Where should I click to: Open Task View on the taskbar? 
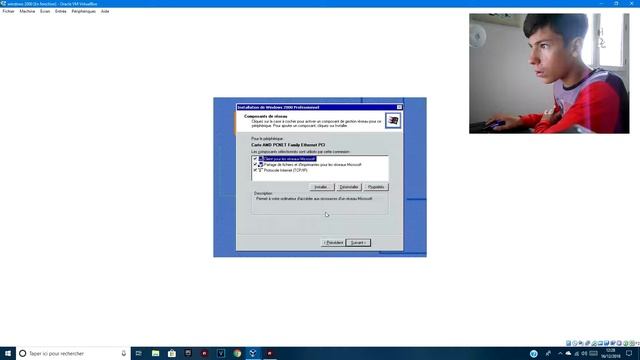pyautogui.click(x=139, y=353)
